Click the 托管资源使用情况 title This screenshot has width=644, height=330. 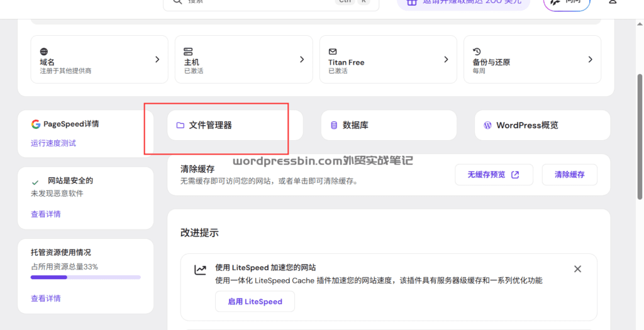pos(61,253)
